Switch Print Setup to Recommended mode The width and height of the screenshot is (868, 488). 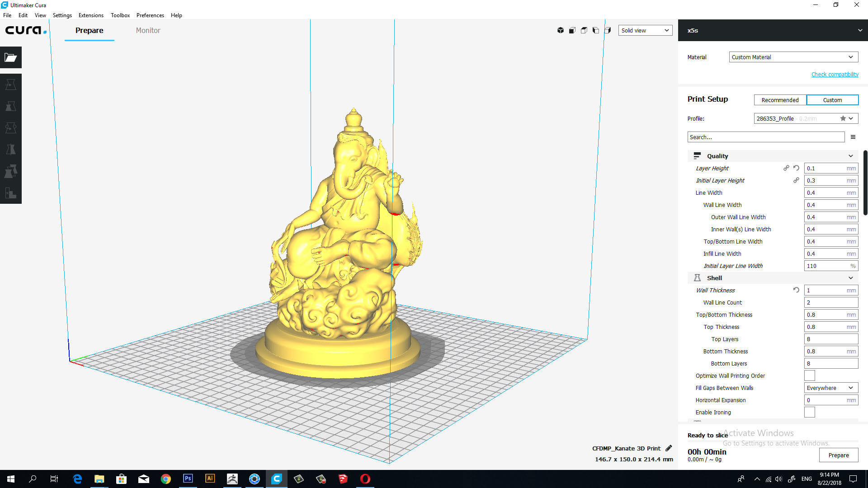click(780, 100)
